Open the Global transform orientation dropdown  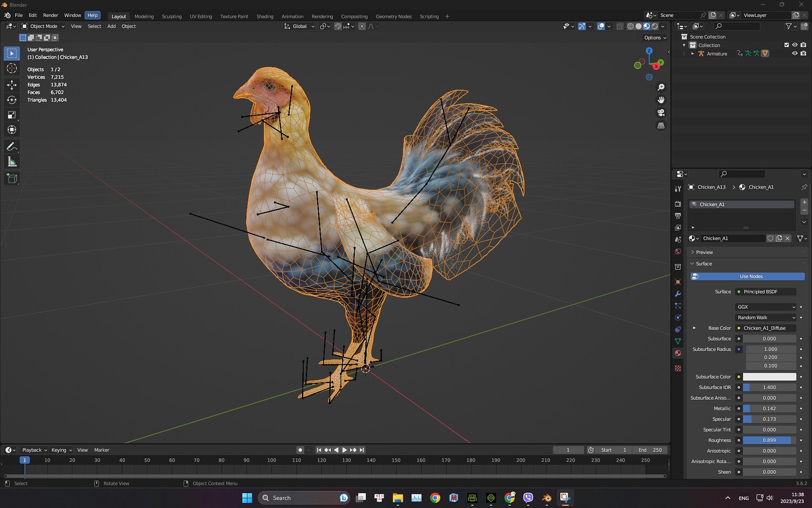point(299,26)
